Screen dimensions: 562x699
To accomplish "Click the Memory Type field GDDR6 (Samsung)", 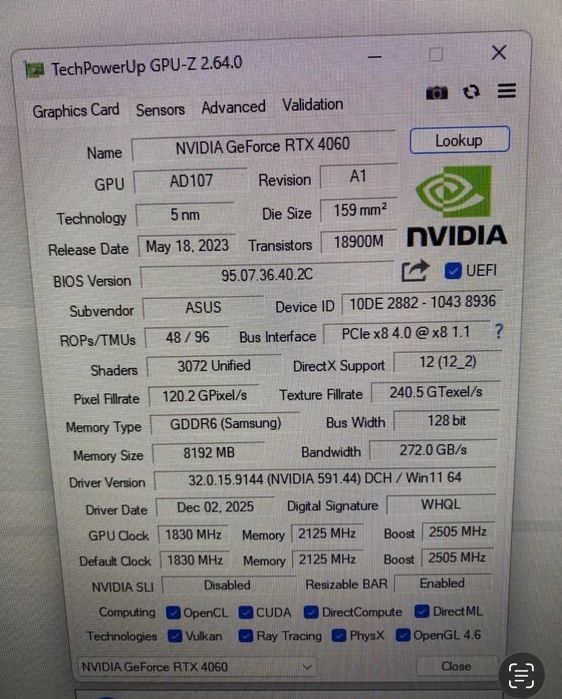I will tap(226, 424).
